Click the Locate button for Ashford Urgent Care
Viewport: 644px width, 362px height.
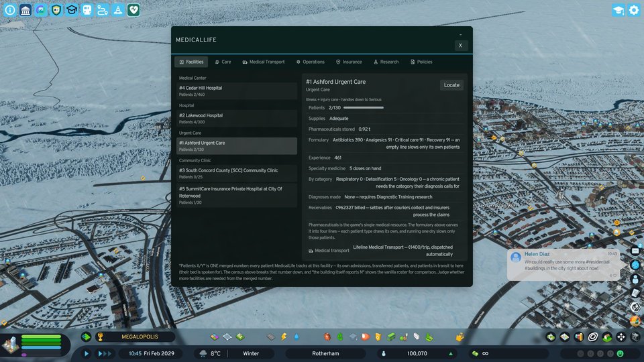[451, 85]
